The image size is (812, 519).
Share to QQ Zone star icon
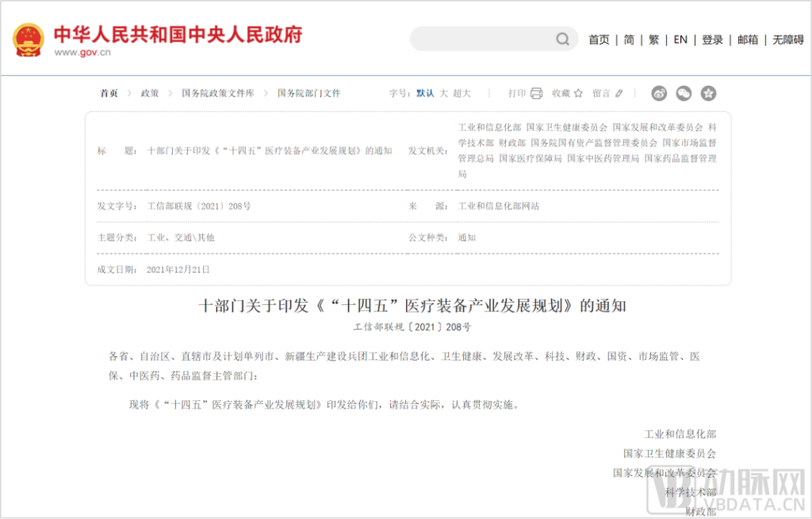pos(708,93)
